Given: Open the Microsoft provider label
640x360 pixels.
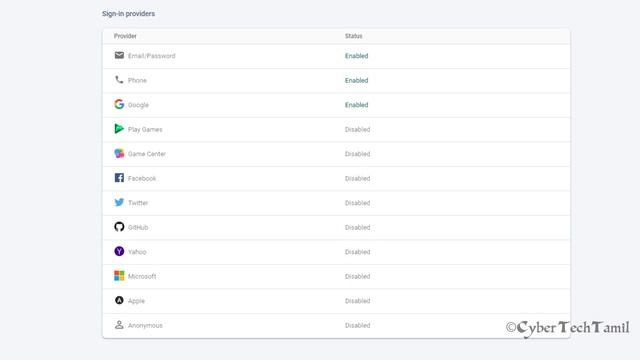Looking at the screenshot, I should pos(142,276).
